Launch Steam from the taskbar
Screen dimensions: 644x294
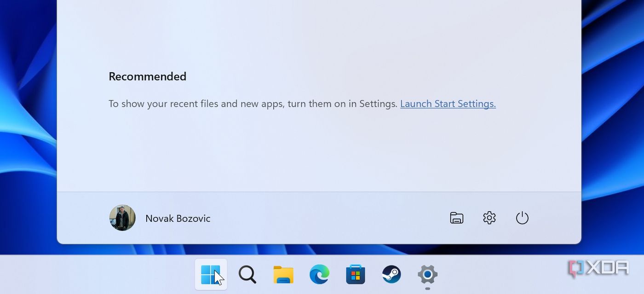click(391, 274)
